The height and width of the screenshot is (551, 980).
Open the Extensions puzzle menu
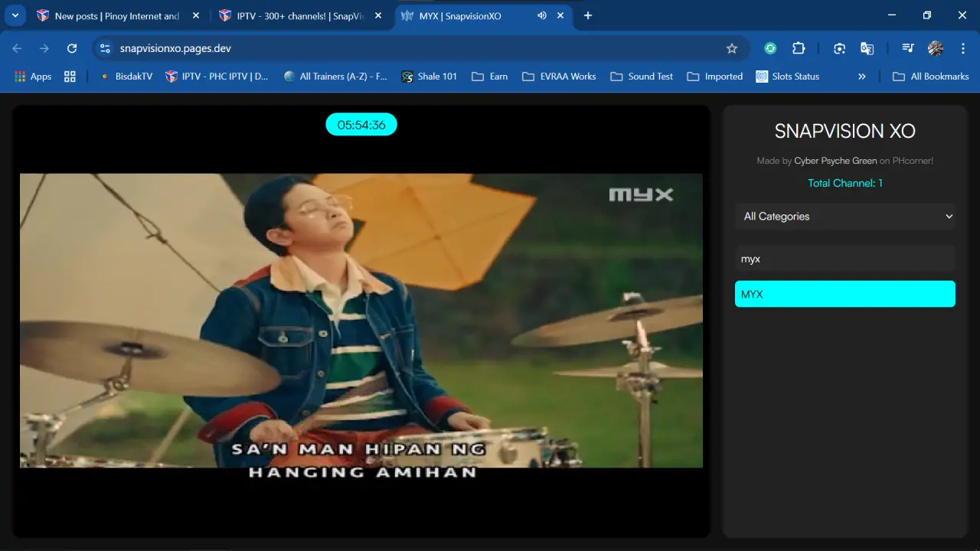point(799,48)
